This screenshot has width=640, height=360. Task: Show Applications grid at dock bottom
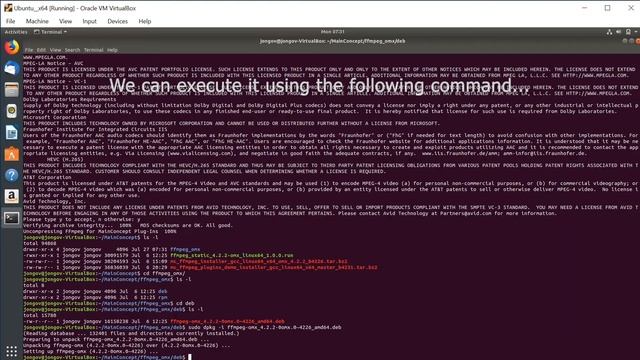11,351
